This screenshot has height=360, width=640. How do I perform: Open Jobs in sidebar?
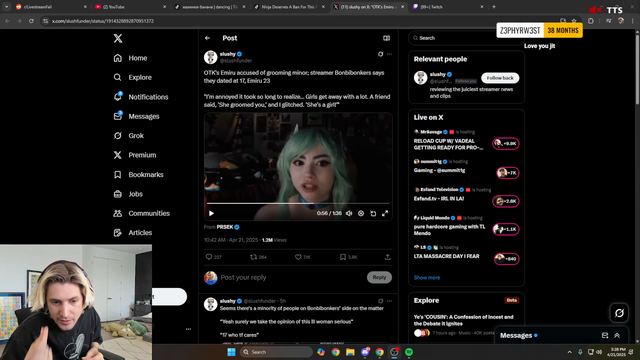pyautogui.click(x=128, y=194)
